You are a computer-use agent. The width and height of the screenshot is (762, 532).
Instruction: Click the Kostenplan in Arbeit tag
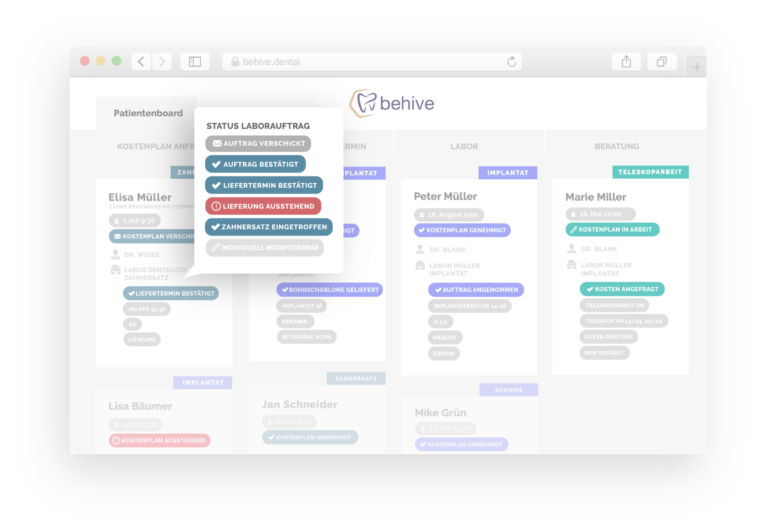pyautogui.click(x=612, y=229)
